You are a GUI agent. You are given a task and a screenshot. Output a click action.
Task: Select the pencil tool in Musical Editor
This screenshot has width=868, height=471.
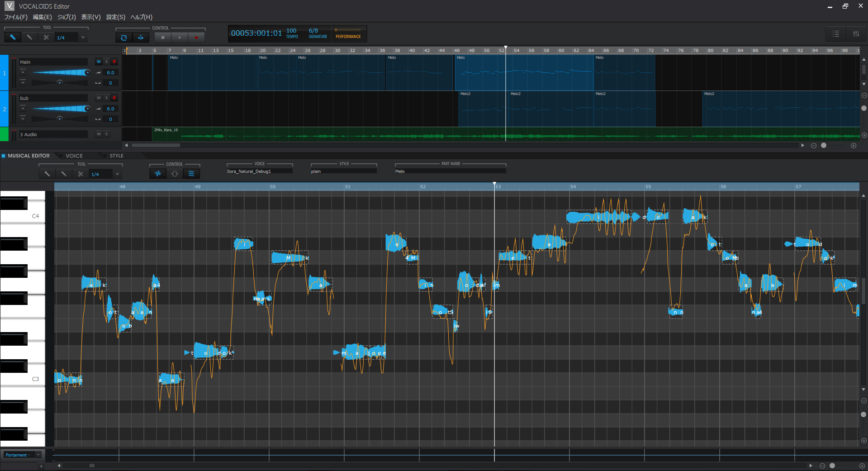[64, 174]
